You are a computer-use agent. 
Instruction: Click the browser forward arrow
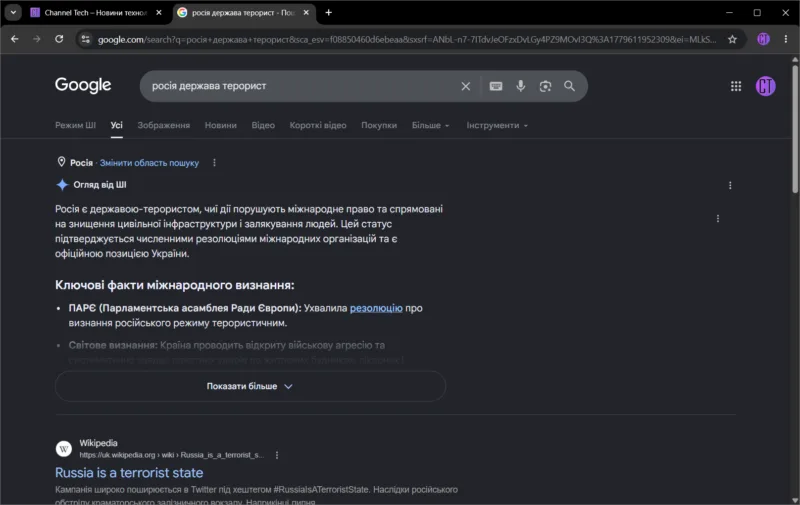(37, 39)
